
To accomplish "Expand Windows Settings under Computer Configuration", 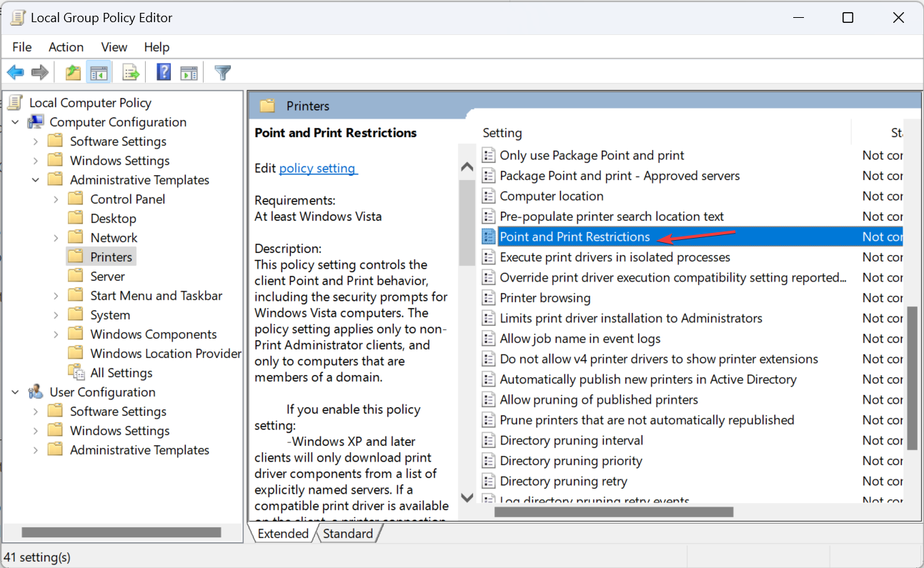I will 36,161.
